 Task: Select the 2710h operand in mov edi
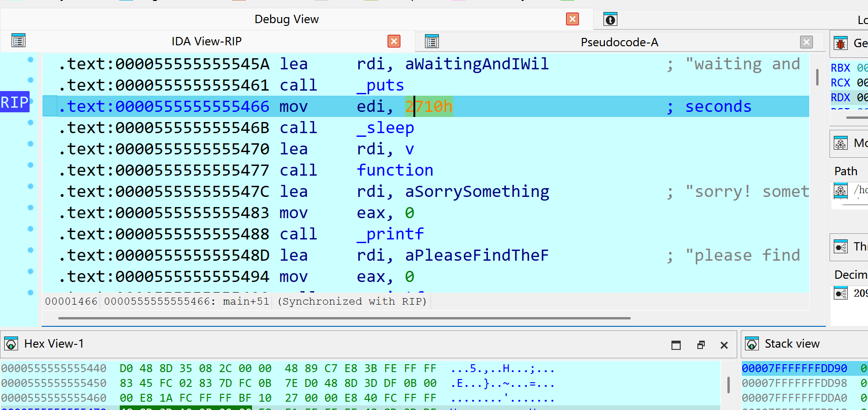429,107
